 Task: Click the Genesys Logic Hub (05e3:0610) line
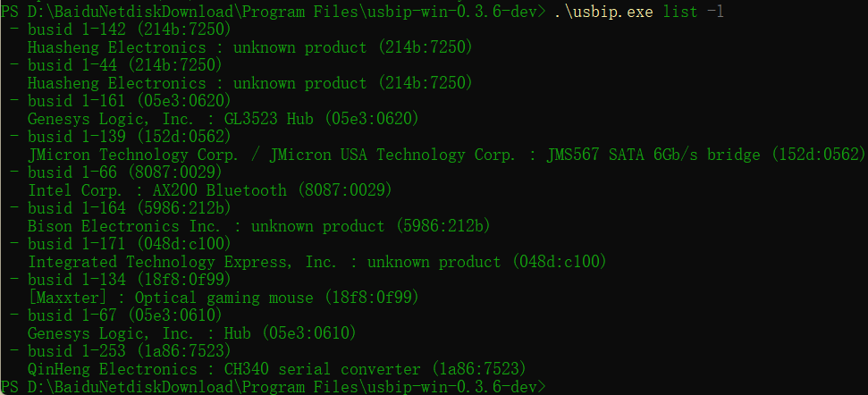[x=192, y=332]
